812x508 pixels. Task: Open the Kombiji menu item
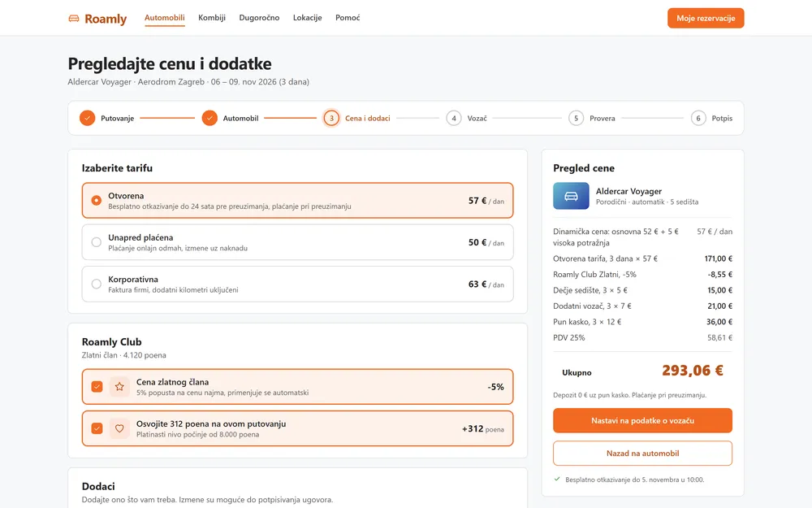point(212,18)
